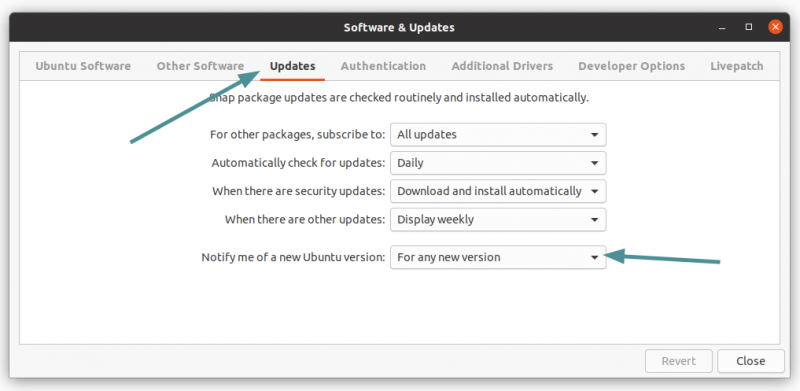800x391 pixels.
Task: Switch to the Ubuntu Software tab
Action: (x=83, y=66)
